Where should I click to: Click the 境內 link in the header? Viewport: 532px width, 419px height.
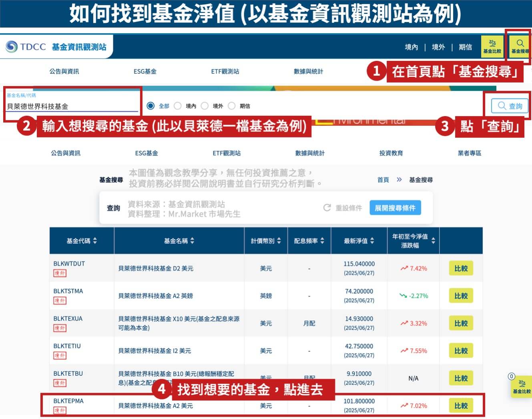tap(411, 47)
